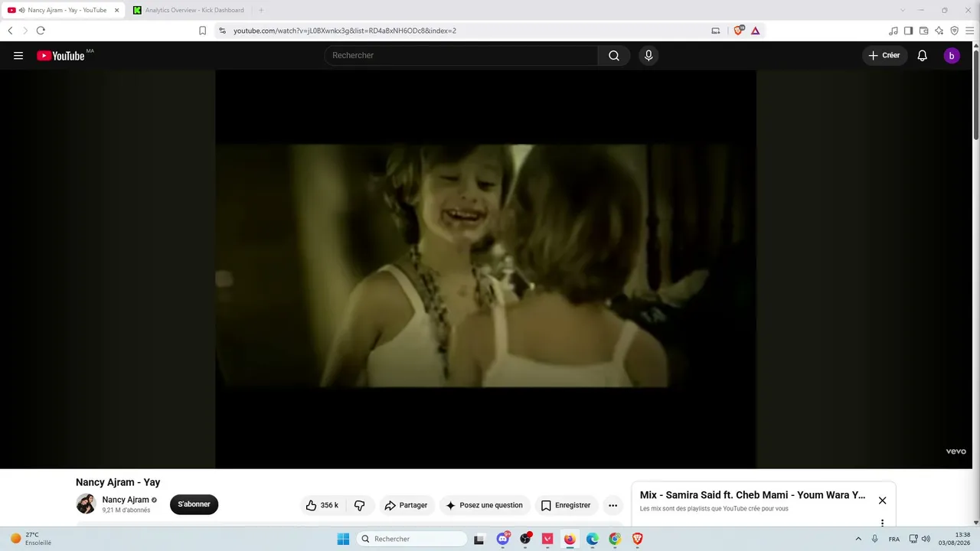
Task: Open Microsoft Edge from the taskbar
Action: click(593, 539)
